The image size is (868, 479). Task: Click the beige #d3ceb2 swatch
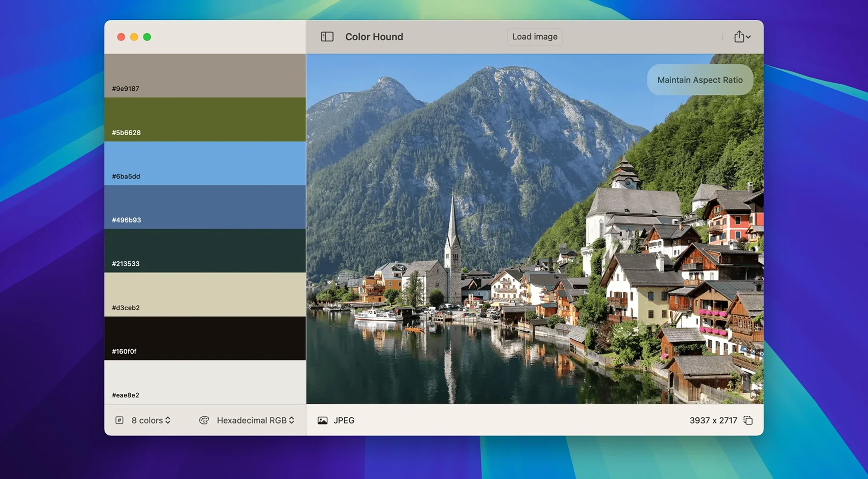[x=205, y=294]
